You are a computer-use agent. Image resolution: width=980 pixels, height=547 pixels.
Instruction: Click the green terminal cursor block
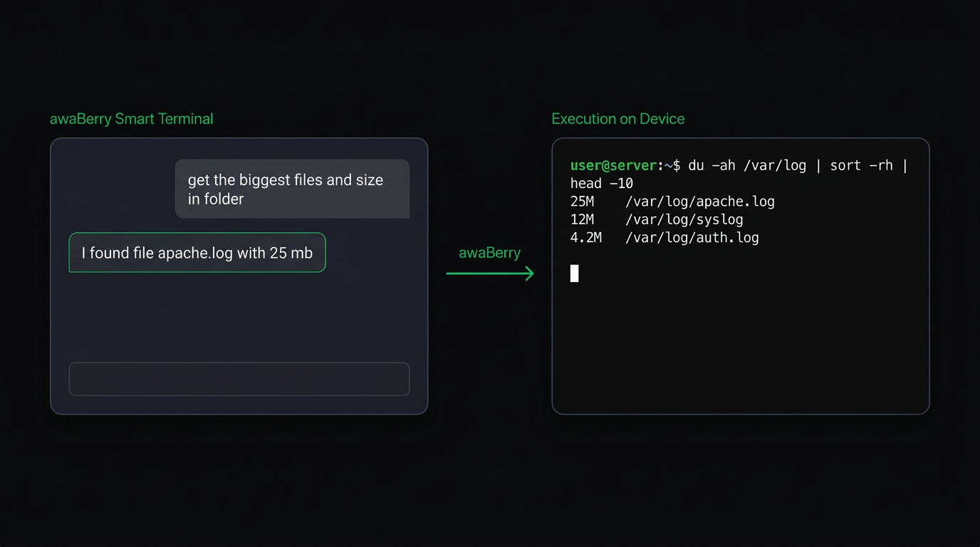coord(575,273)
